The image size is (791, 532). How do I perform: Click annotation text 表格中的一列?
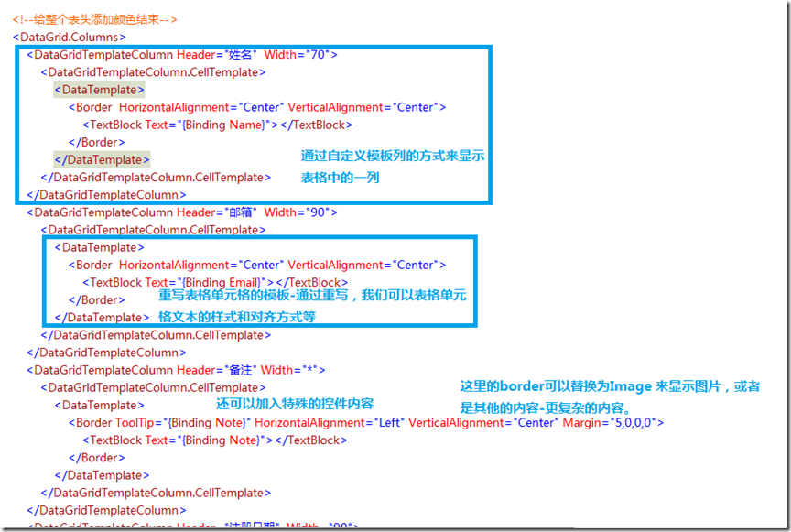click(x=340, y=178)
